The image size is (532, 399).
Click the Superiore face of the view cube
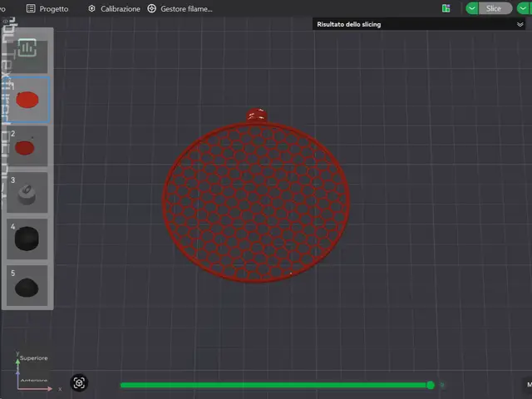tap(33, 358)
